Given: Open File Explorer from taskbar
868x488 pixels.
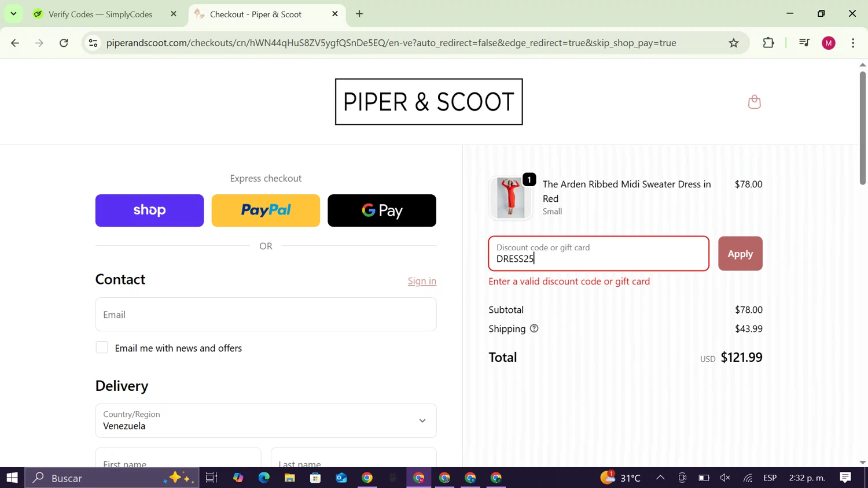Looking at the screenshot, I should pos(289,478).
